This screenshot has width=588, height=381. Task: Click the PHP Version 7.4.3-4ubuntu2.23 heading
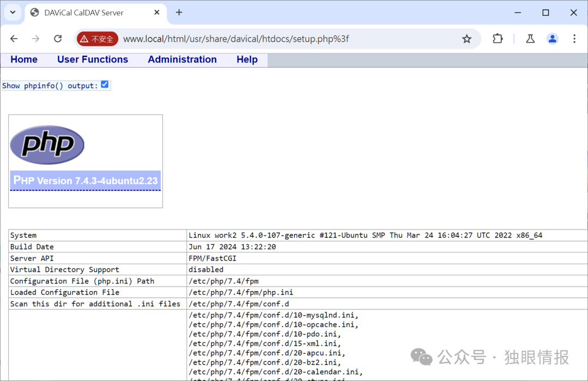(x=85, y=180)
